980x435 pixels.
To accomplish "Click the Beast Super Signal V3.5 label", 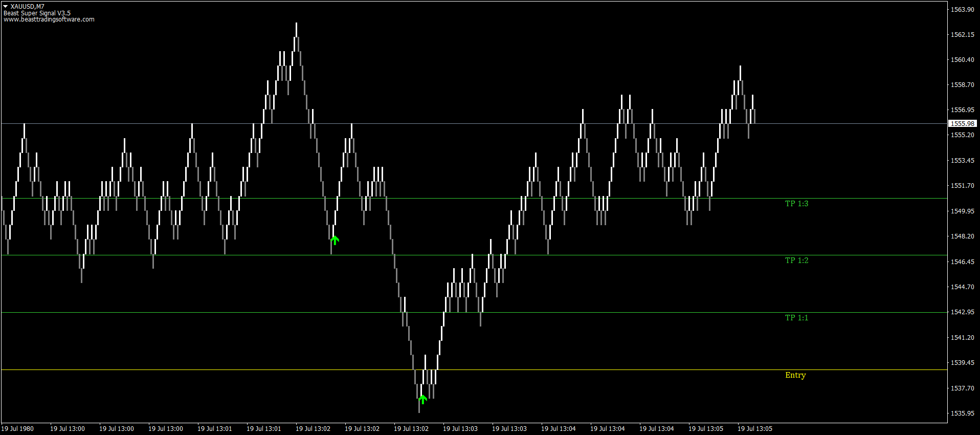I will pos(37,13).
